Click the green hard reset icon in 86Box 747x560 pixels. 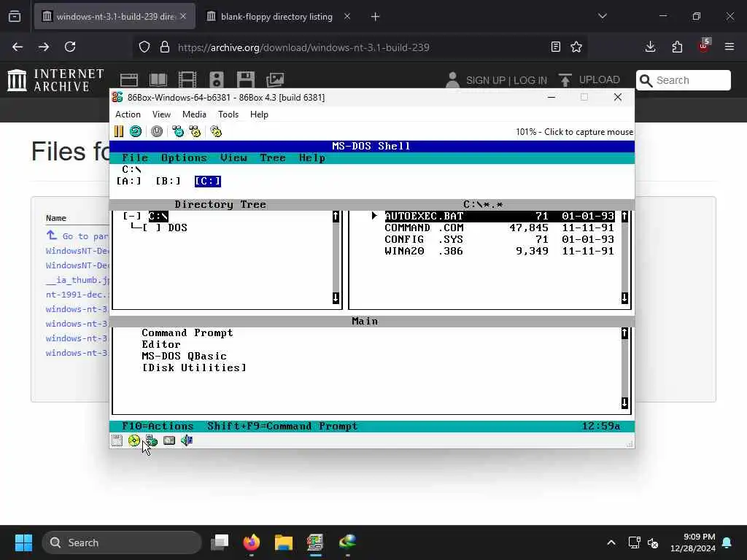pyautogui.click(x=136, y=131)
